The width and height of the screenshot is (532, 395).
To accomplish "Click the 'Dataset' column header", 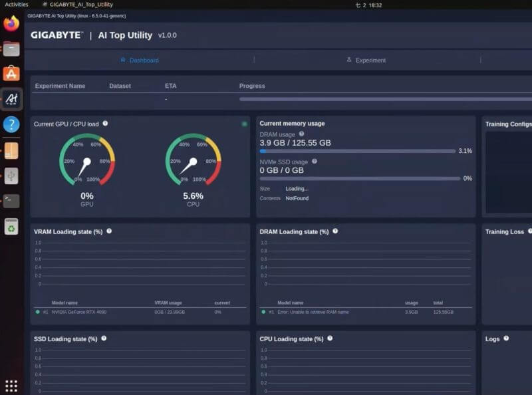I will pyautogui.click(x=120, y=86).
